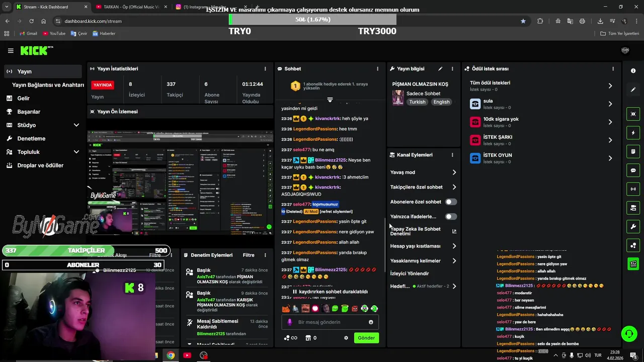Click the document icon in right toolbar
This screenshot has width=644, height=362.
(633, 151)
